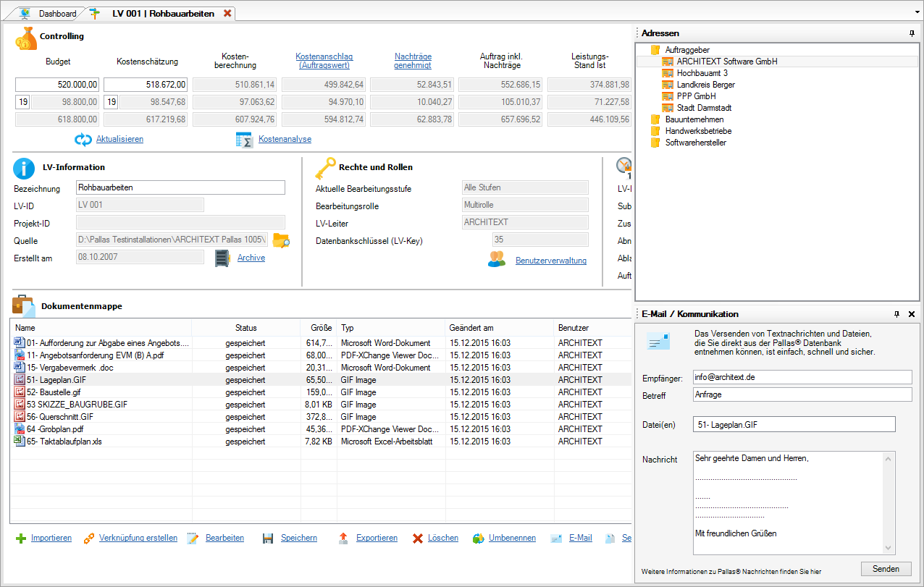This screenshot has width=924, height=587.
Task: Click the Umbenennen icon
Action: click(x=479, y=539)
